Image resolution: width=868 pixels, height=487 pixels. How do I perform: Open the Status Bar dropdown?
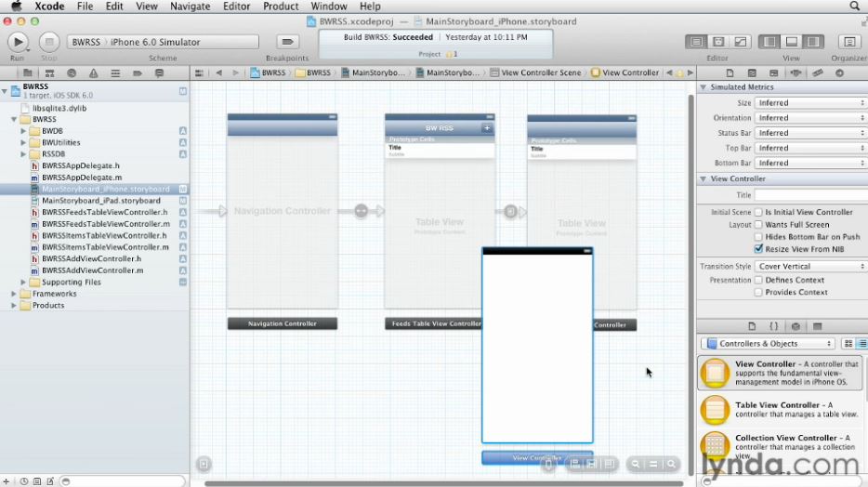click(811, 133)
